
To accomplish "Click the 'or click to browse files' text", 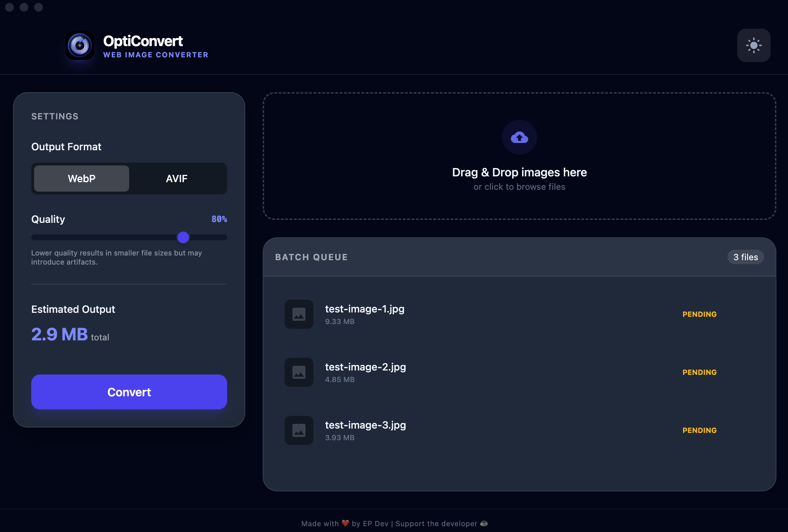I will 519,187.
